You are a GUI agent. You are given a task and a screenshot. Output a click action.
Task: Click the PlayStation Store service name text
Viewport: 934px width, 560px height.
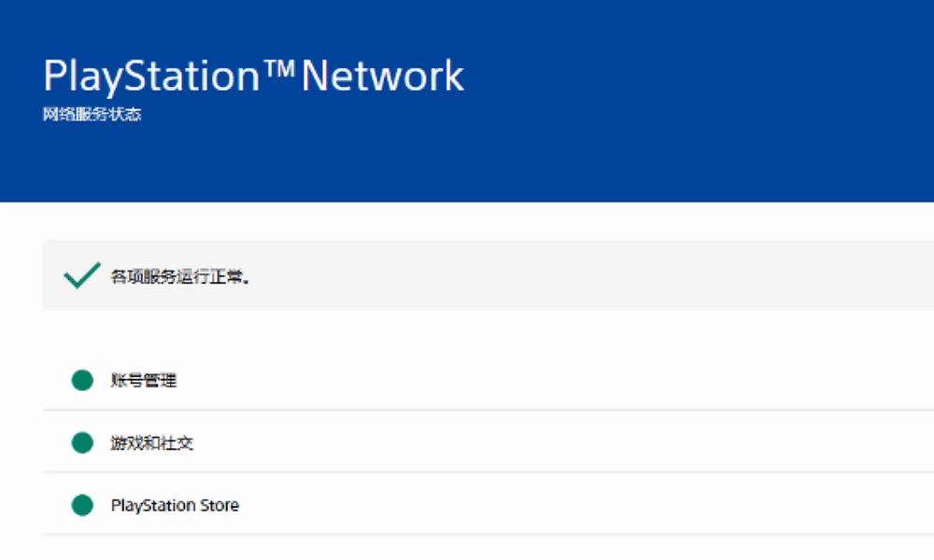173,505
